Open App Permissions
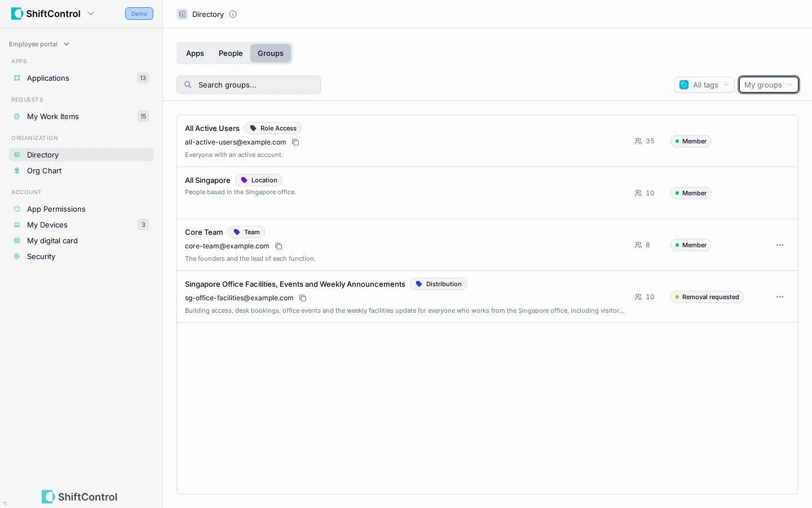This screenshot has width=812, height=508. 81,209
